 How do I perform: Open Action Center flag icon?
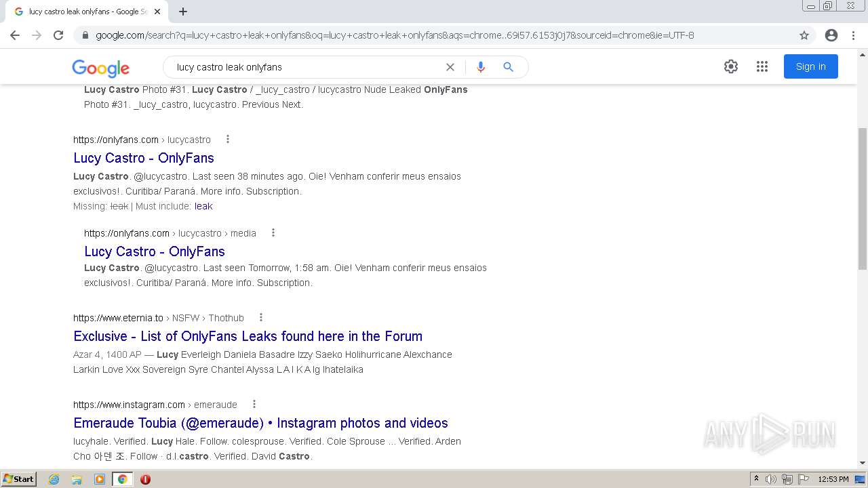click(x=802, y=479)
